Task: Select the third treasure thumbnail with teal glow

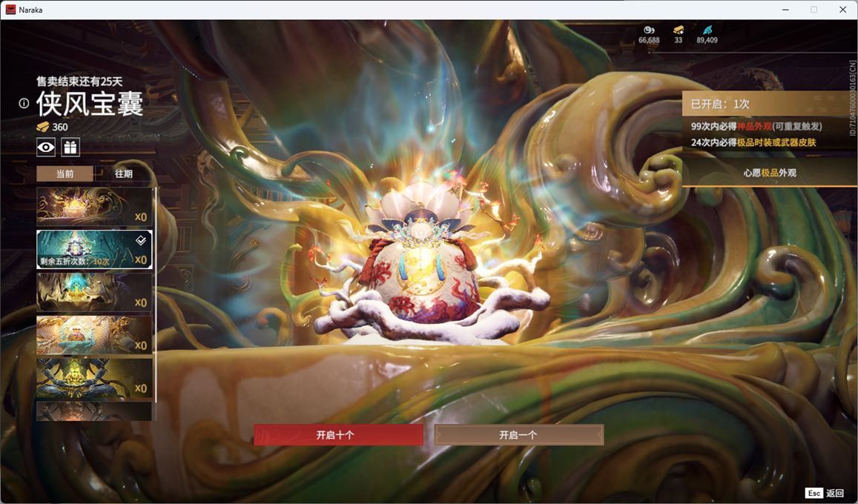Action: (x=94, y=293)
